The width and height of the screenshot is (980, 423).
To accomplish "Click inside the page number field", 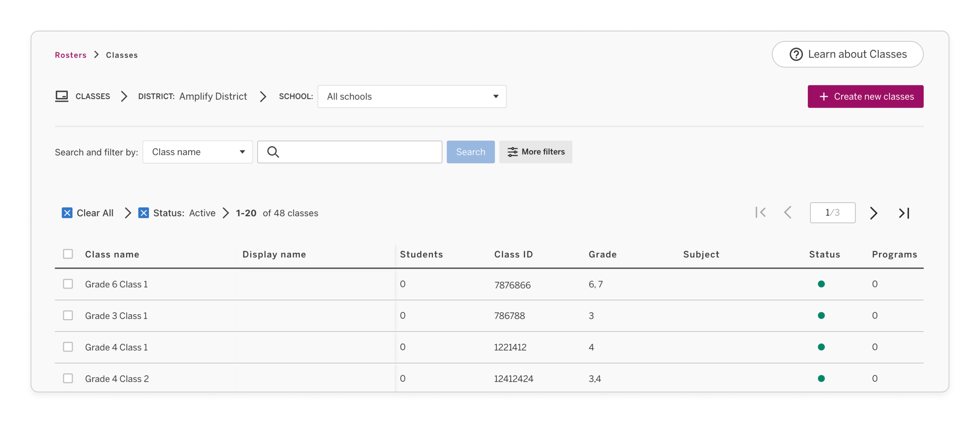I will tap(832, 213).
